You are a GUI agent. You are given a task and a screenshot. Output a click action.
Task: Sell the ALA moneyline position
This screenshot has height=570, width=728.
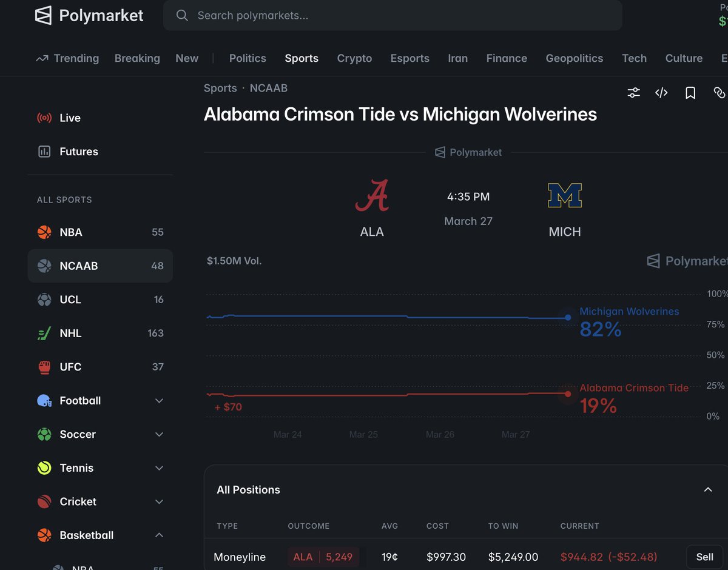[x=705, y=557]
